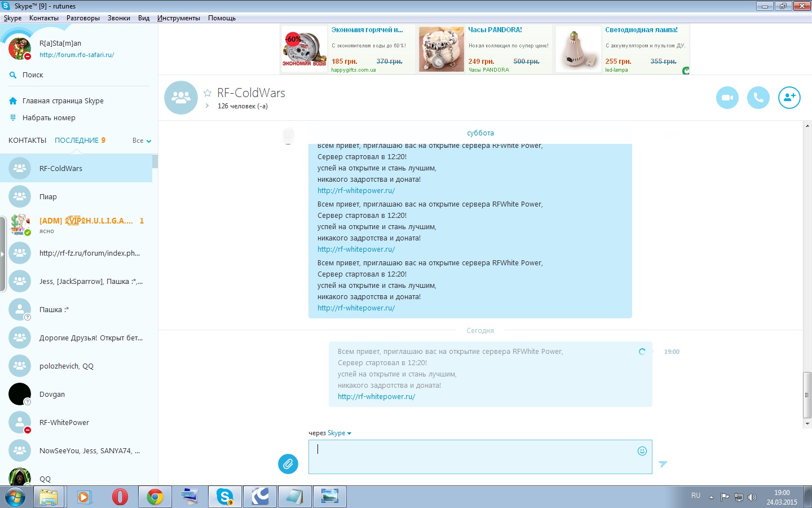This screenshot has height=508, width=812.
Task: Open the Пашка :* contact chat
Action: pyautogui.click(x=76, y=309)
